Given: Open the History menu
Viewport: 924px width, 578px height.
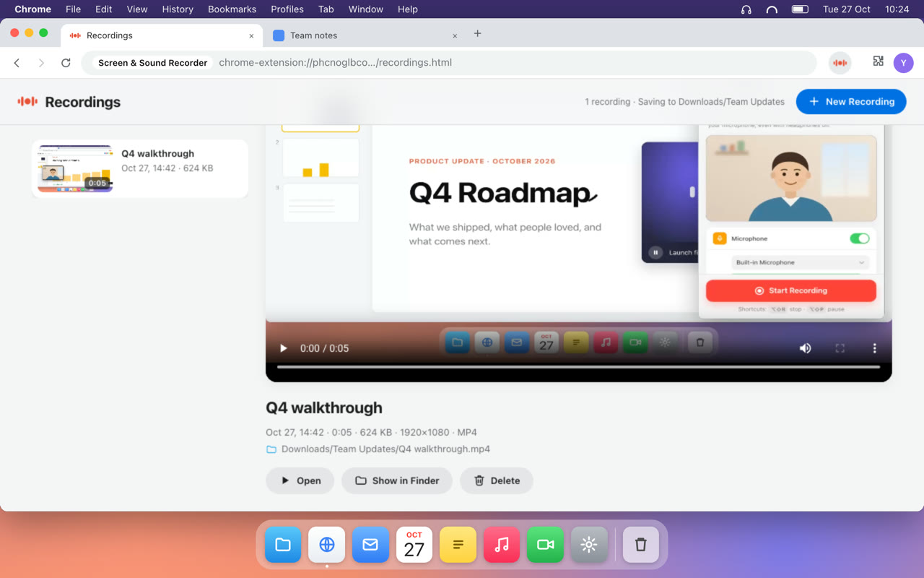Looking at the screenshot, I should click(x=178, y=9).
